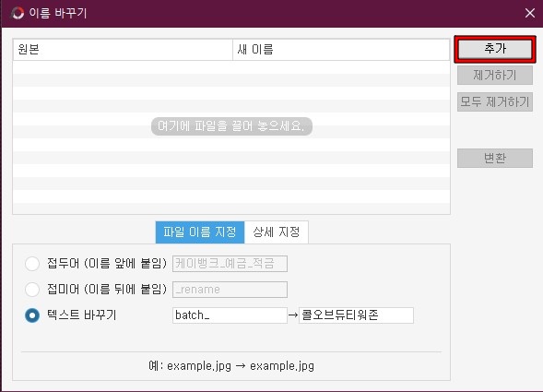543x392 pixels.
Task: Click the app icon in the title bar
Action: point(18,13)
